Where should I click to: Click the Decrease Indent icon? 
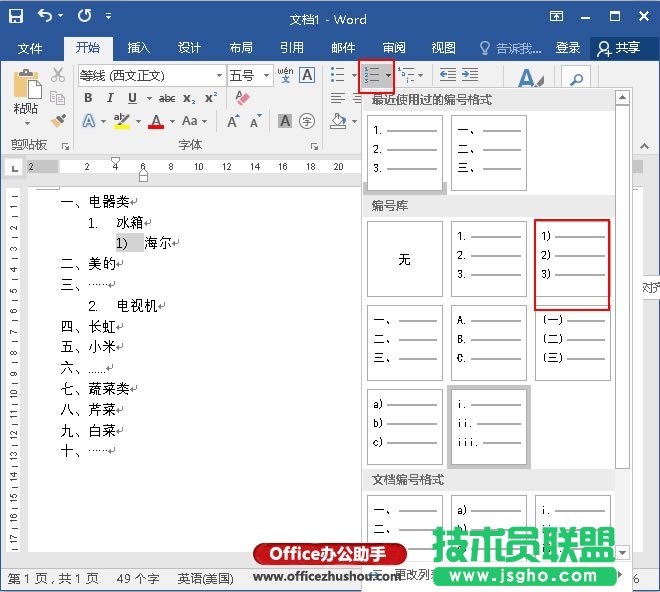point(447,75)
